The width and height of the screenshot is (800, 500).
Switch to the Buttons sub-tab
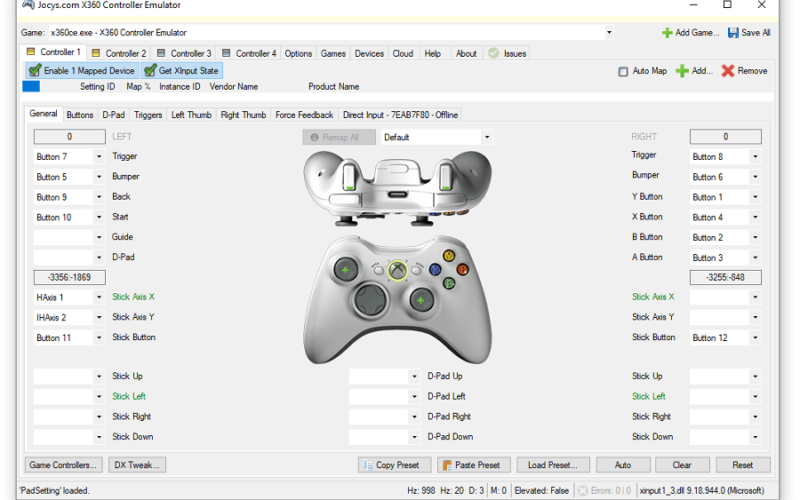[x=80, y=115]
